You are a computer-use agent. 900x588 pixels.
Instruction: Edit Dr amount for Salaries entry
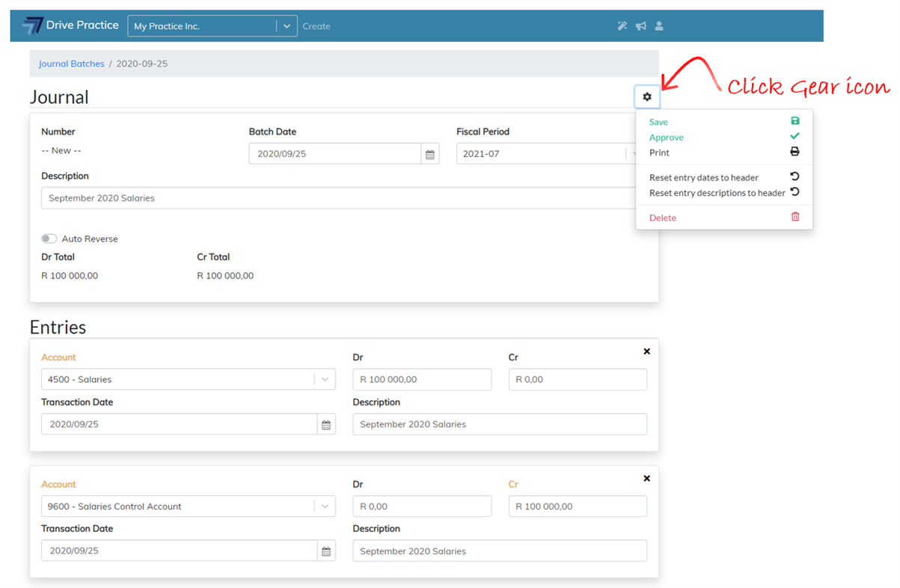point(422,379)
